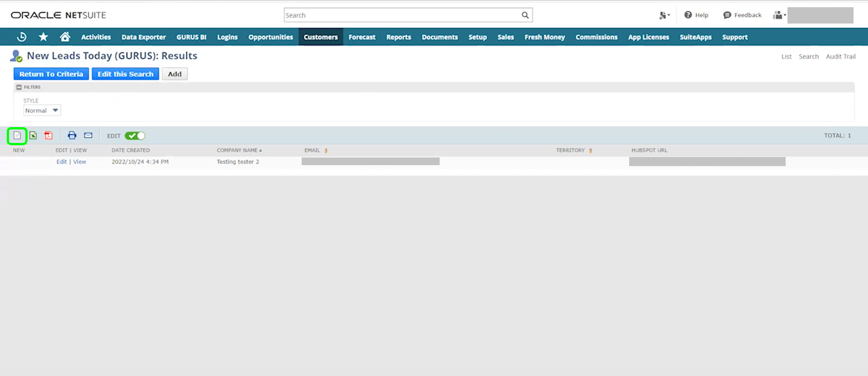Open the Search link at top right
Viewport: 868px width, 376px height.
(809, 57)
